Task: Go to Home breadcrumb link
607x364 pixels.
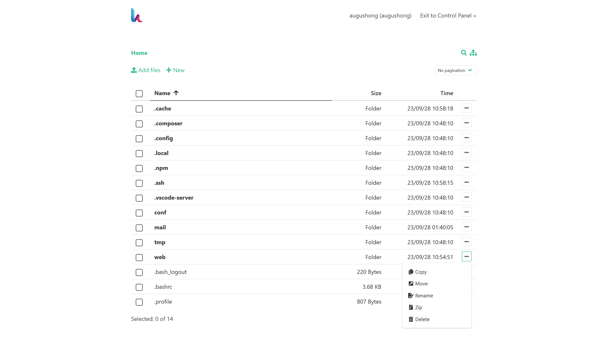Action: tap(139, 53)
